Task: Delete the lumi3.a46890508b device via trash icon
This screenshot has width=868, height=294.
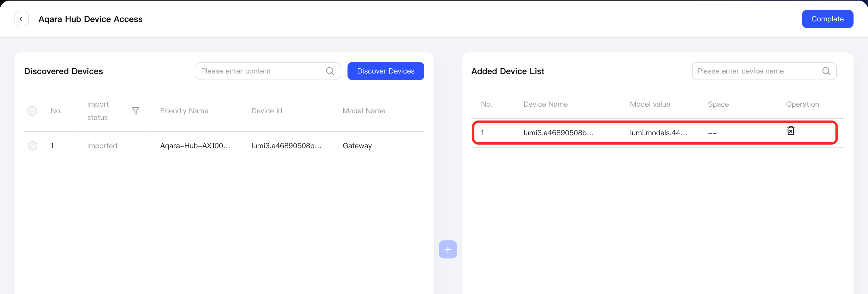Action: pos(791,131)
